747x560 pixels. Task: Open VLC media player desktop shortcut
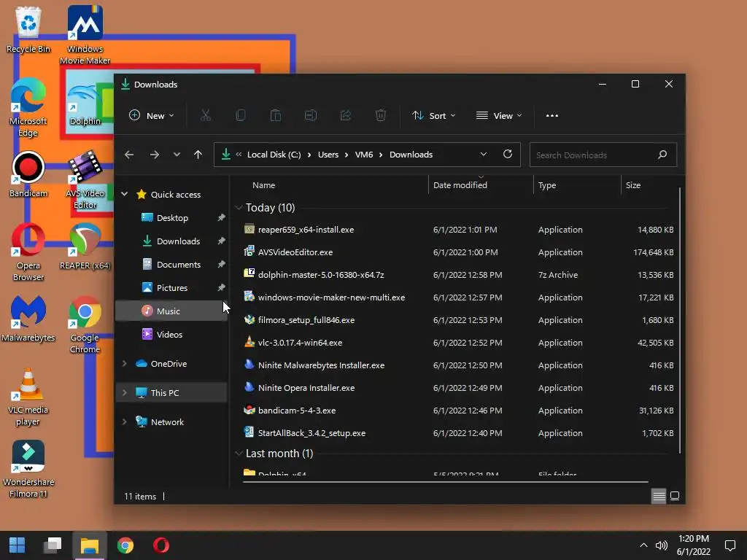tap(28, 397)
